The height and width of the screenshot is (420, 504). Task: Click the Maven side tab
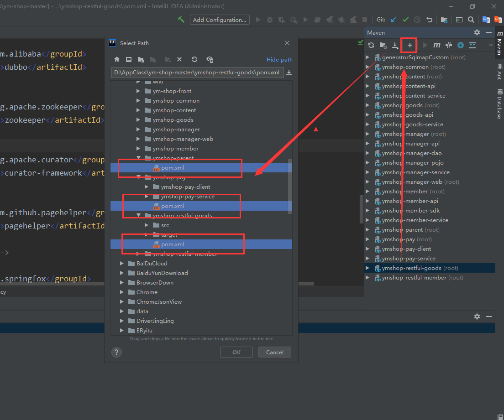pos(499,43)
